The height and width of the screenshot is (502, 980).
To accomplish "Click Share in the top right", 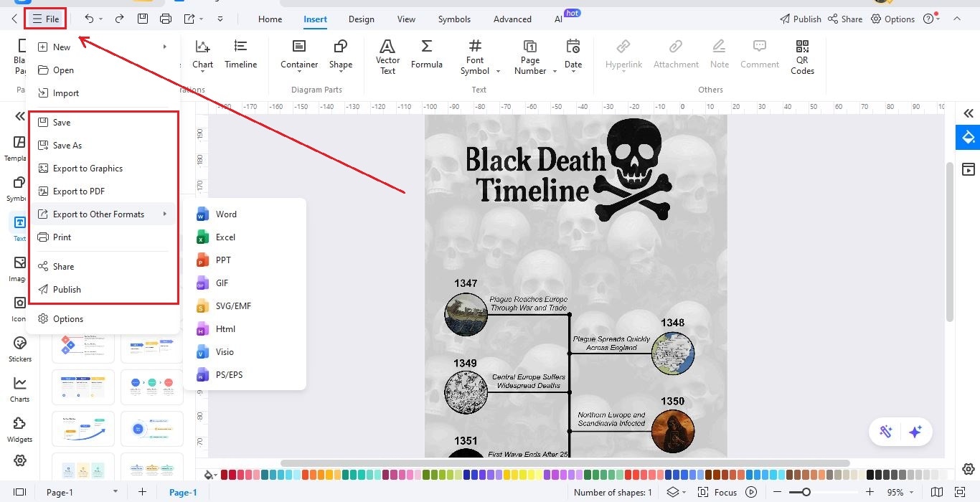I will pos(845,19).
